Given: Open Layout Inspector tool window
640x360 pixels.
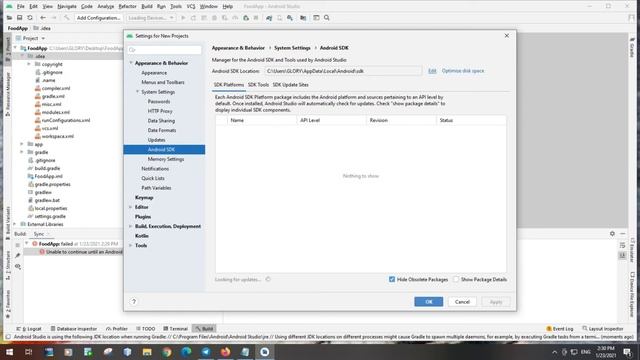Looking at the screenshot, I should pyautogui.click(x=602, y=329).
